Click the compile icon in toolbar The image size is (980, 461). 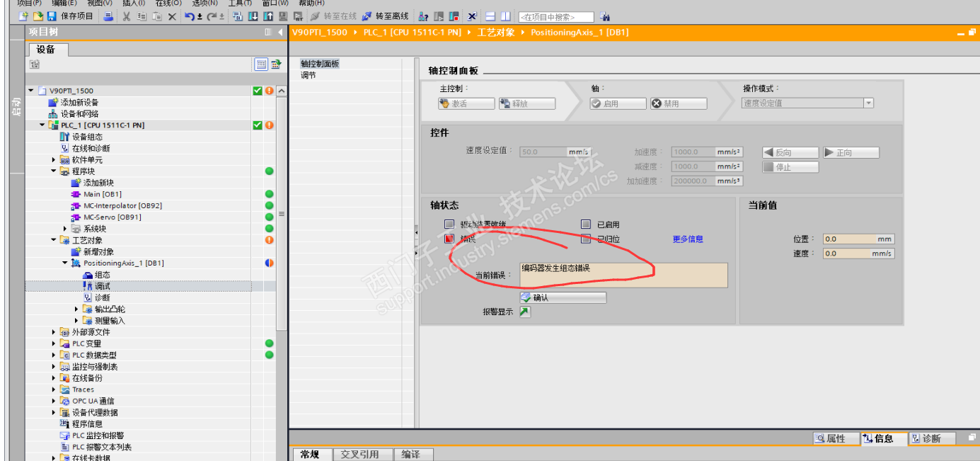tap(237, 16)
